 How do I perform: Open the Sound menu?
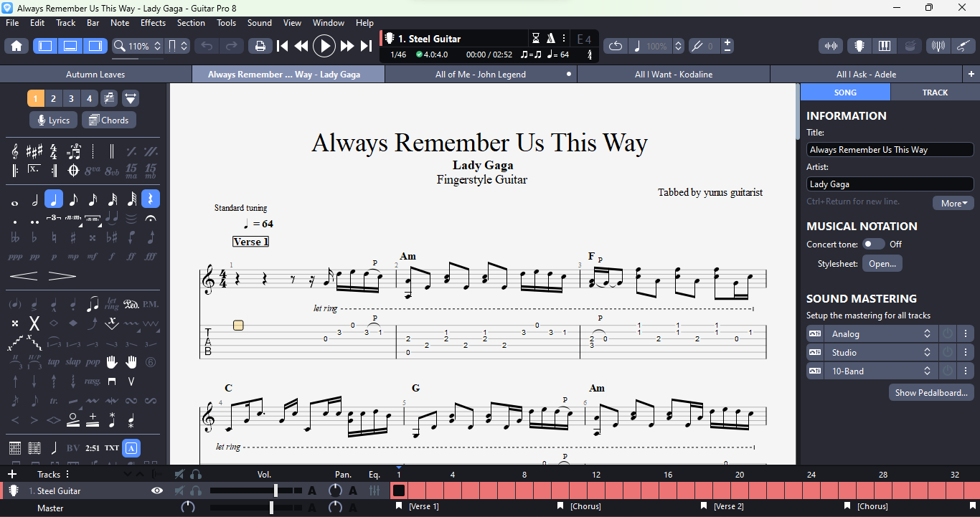pyautogui.click(x=260, y=23)
